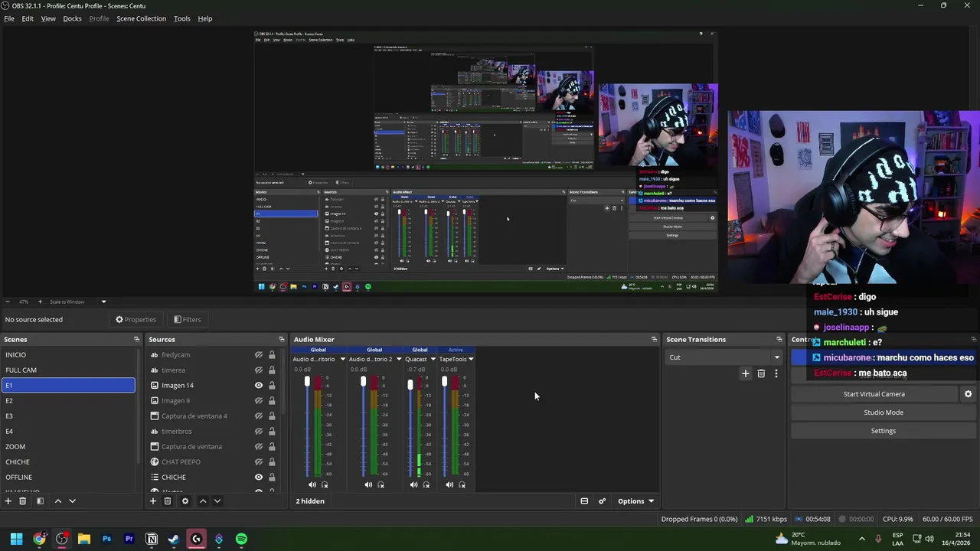Show hidden Windows tray icons chevron
Screen dimensions: 980x551
[x=861, y=539]
